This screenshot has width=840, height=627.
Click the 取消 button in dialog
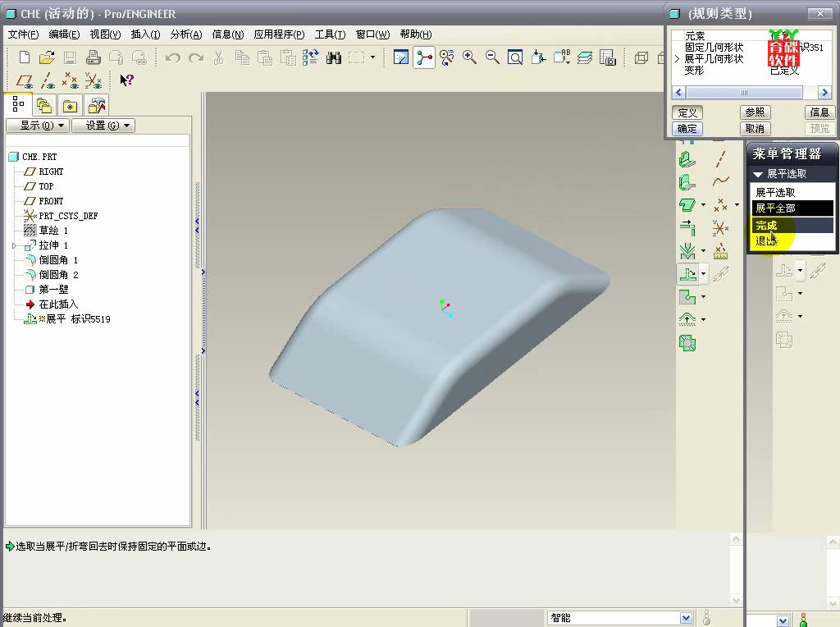[755, 129]
